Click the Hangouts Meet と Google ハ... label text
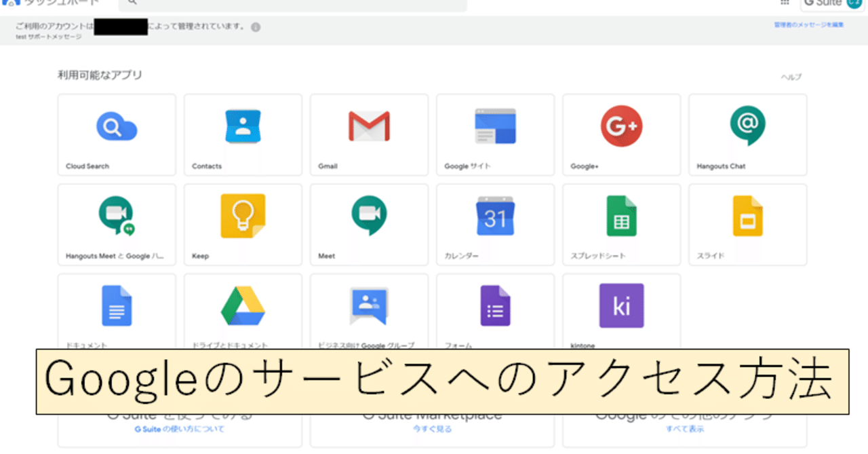 click(x=115, y=257)
